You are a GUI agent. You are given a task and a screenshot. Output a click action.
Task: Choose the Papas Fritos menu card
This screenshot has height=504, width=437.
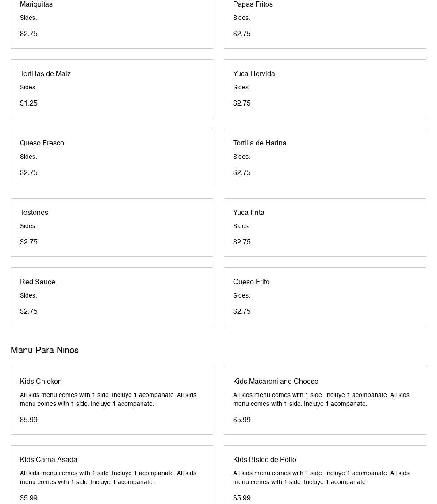tap(325, 22)
